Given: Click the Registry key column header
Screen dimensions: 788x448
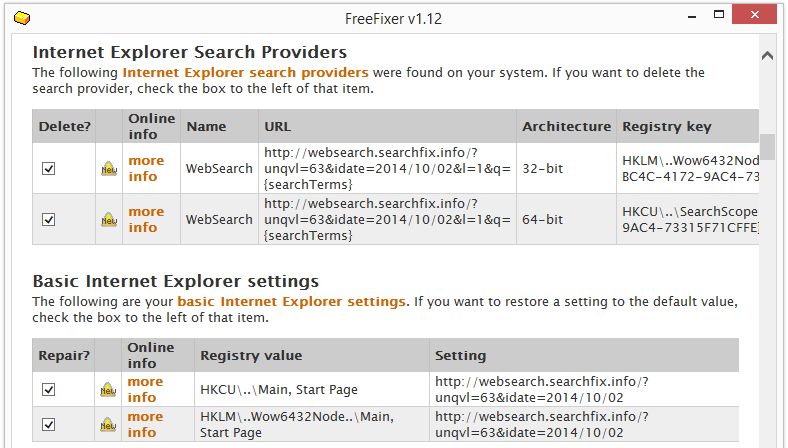Looking at the screenshot, I should tap(688, 126).
